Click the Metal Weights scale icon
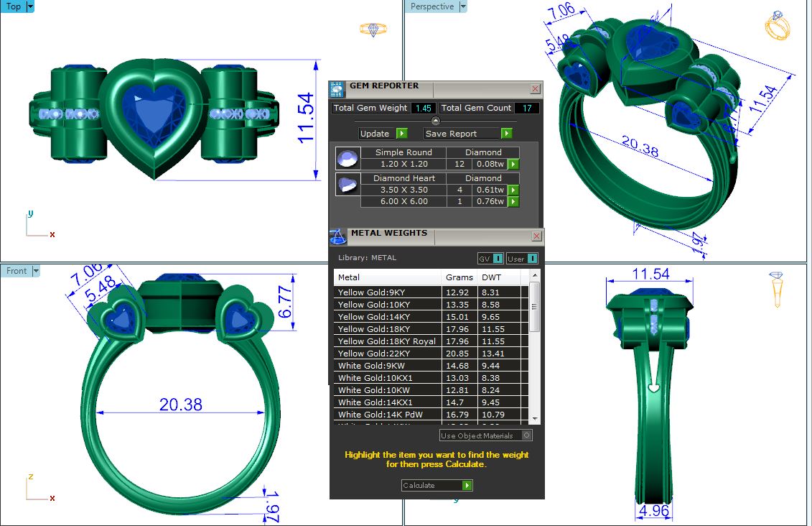 click(x=337, y=237)
